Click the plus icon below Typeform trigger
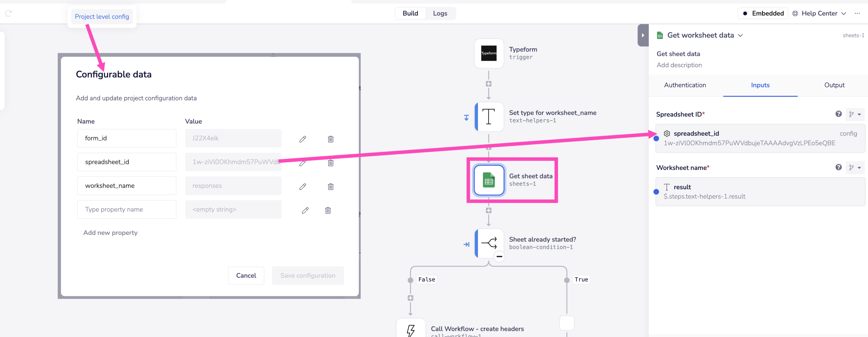 point(488,83)
